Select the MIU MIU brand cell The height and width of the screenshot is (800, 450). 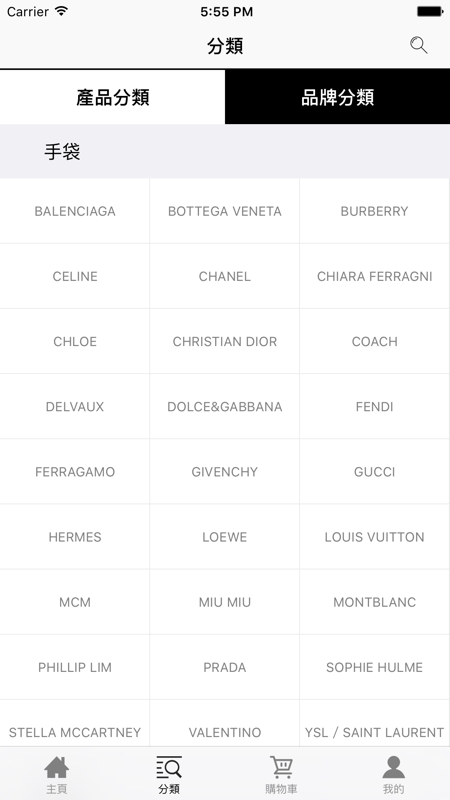[224, 602]
